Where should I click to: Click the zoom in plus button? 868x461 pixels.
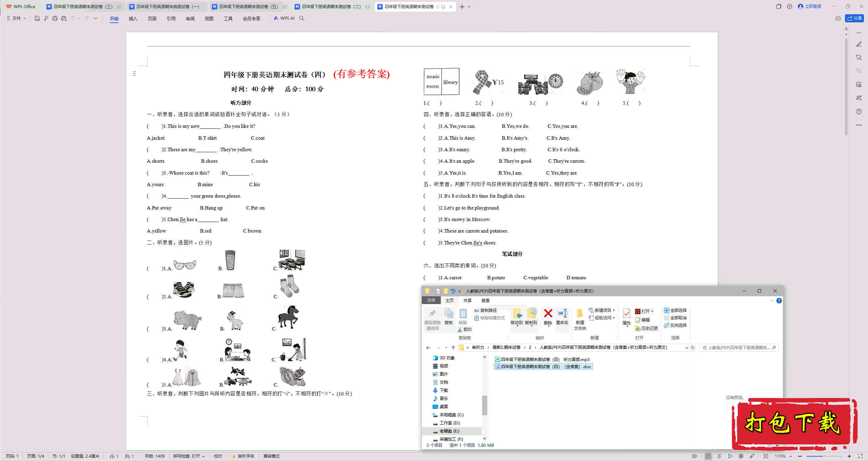pos(849,456)
